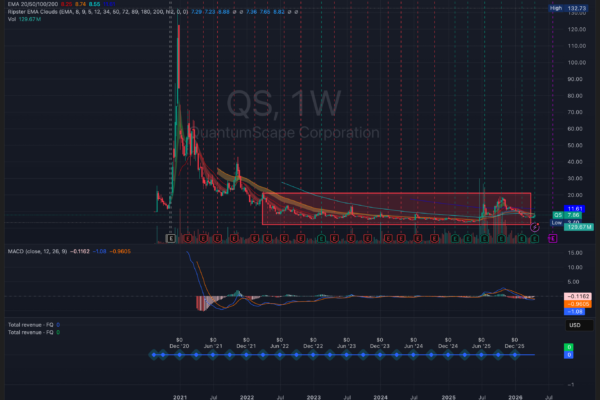Screen dimensions: 600x400
Task: Click the 2022 label on time axis
Action: (247, 397)
